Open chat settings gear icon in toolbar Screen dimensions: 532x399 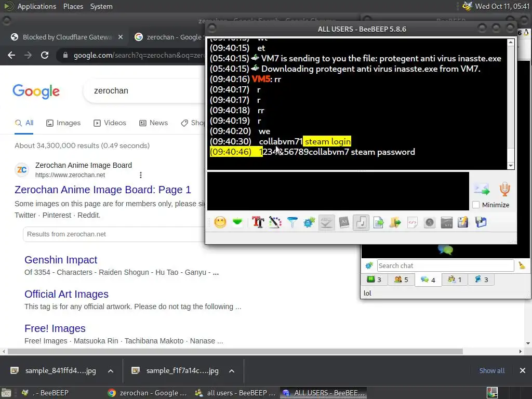pyautogui.click(x=309, y=222)
